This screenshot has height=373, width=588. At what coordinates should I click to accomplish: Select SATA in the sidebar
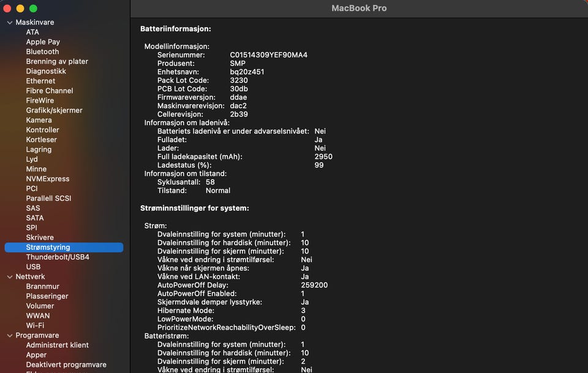tap(35, 218)
